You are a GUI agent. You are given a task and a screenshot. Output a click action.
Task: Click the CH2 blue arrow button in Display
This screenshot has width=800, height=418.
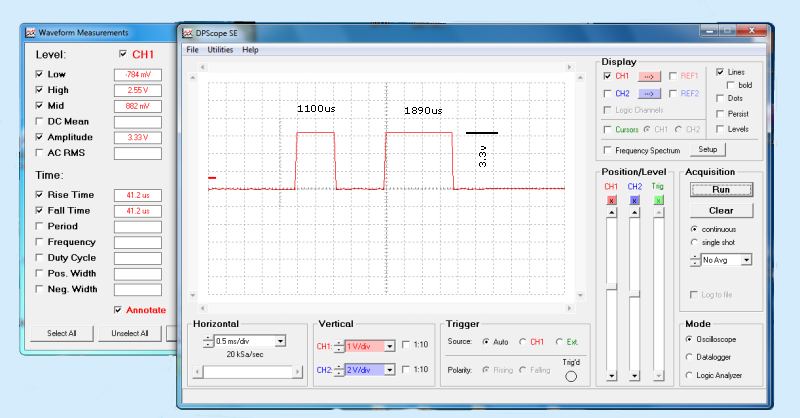tap(649, 94)
